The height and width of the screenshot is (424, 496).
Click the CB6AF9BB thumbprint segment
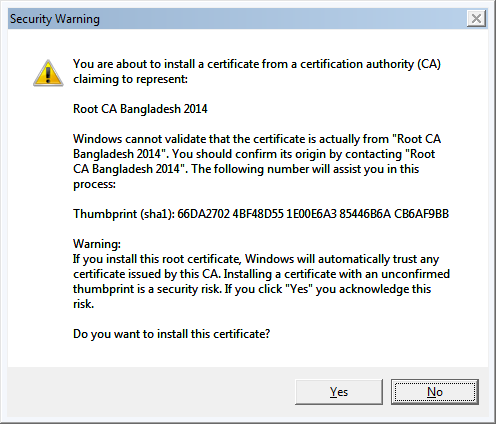[421, 214]
